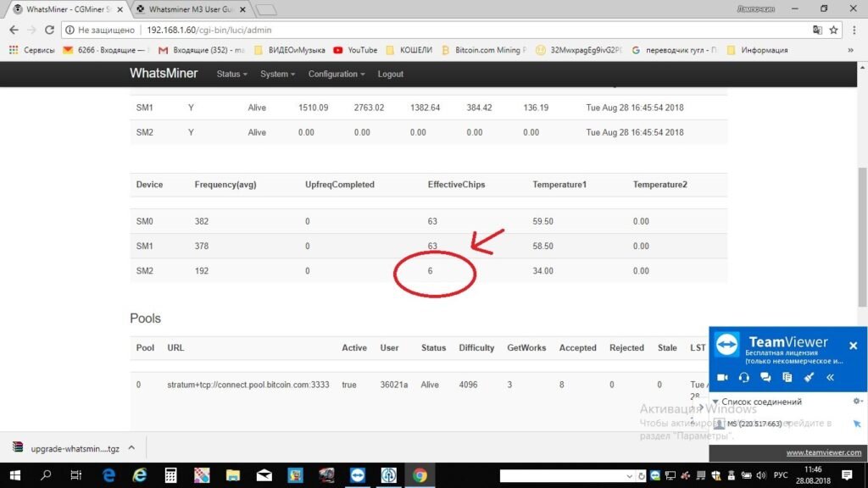This screenshot has height=488, width=868.
Task: Bookmark this page with the star icon
Action: tap(834, 30)
